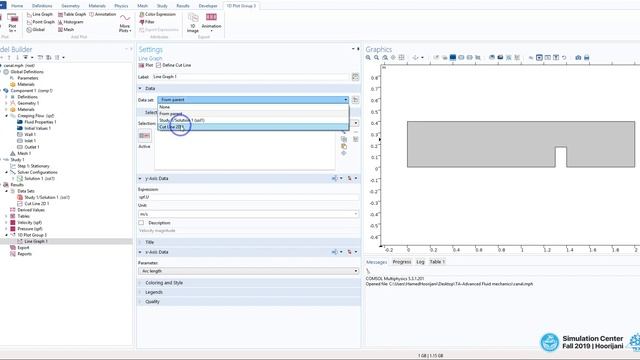The width and height of the screenshot is (640, 360).
Task: Click the Zoom In icon in Graphics
Action: point(368,58)
